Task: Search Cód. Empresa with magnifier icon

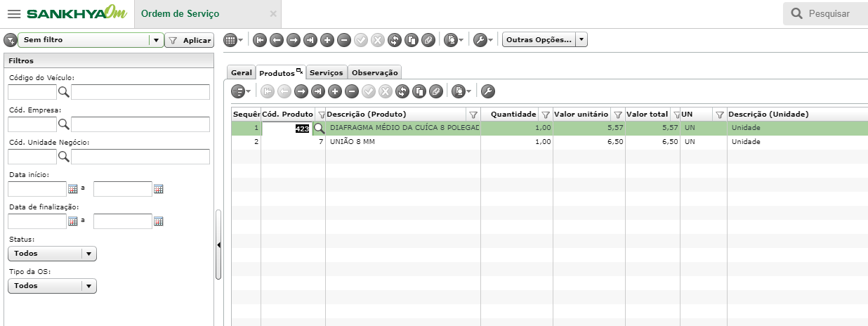Action: 63,124
